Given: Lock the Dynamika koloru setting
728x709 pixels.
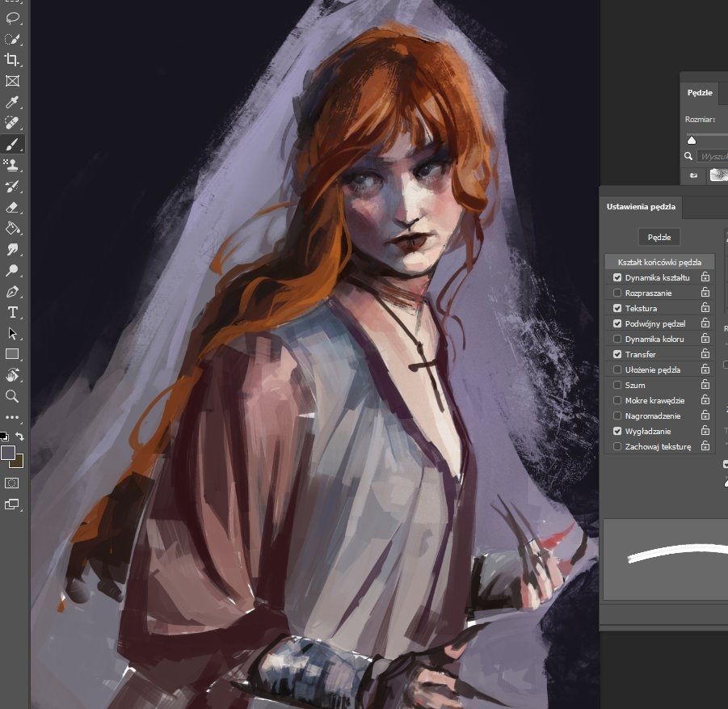Looking at the screenshot, I should click(705, 338).
